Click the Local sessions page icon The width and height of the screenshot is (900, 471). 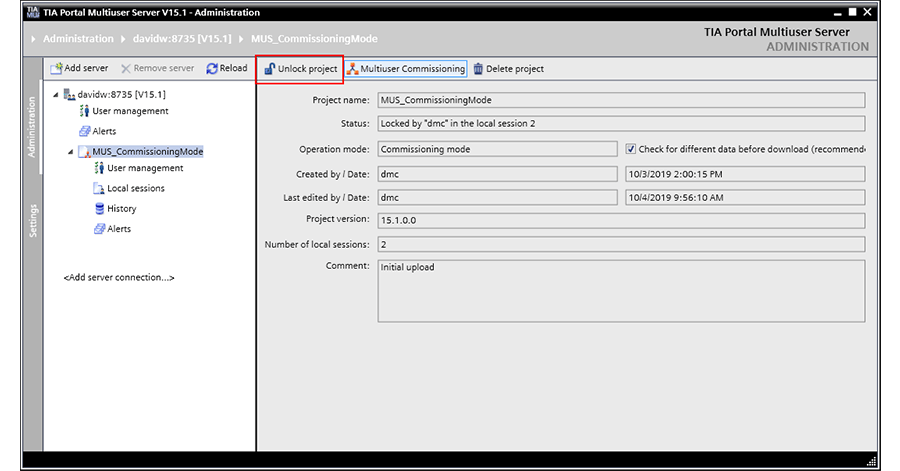point(99,188)
